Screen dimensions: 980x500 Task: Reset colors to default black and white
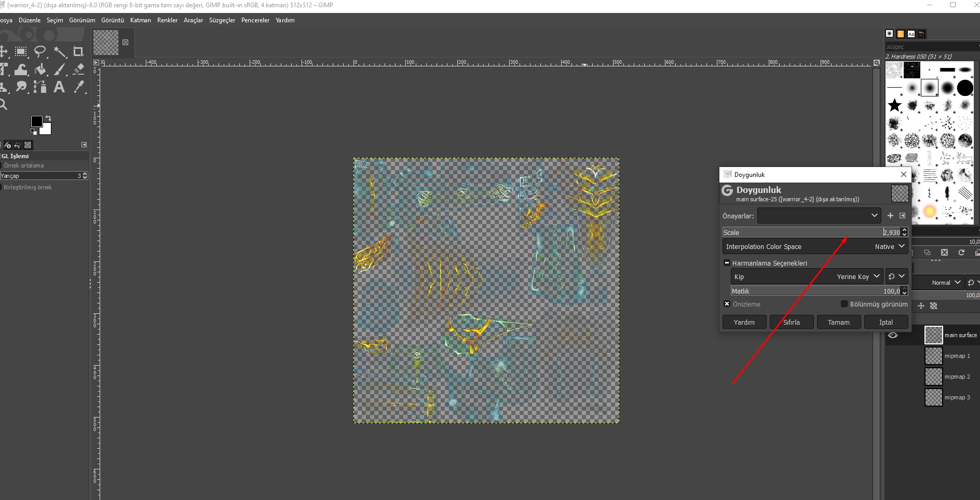34,132
